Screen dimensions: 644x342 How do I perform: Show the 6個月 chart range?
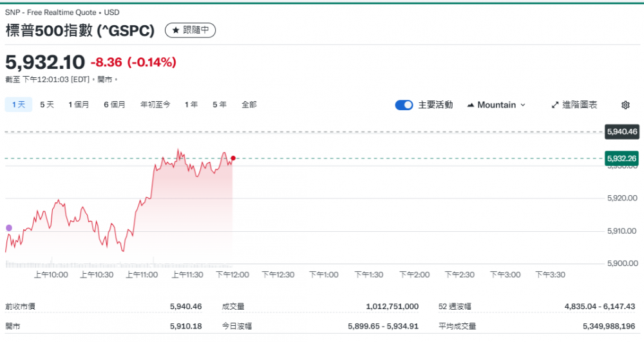115,104
